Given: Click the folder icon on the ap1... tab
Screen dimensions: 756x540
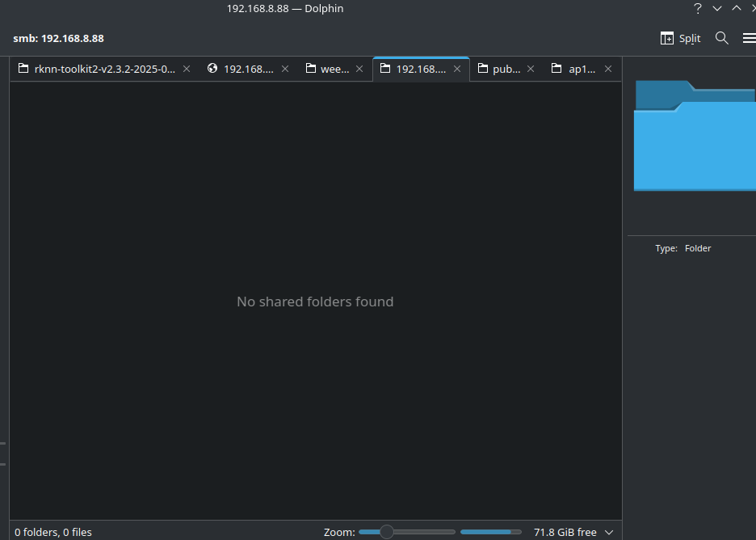Looking at the screenshot, I should [x=556, y=68].
